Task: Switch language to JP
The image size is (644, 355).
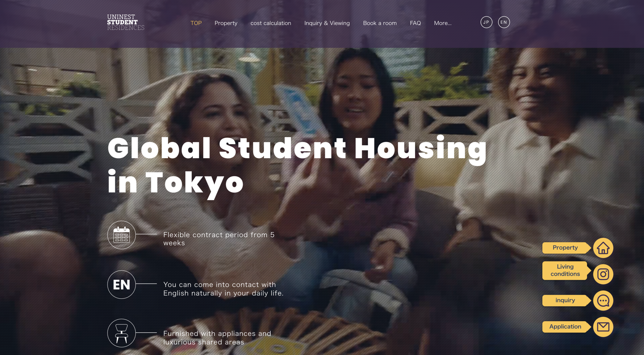Action: (x=486, y=22)
